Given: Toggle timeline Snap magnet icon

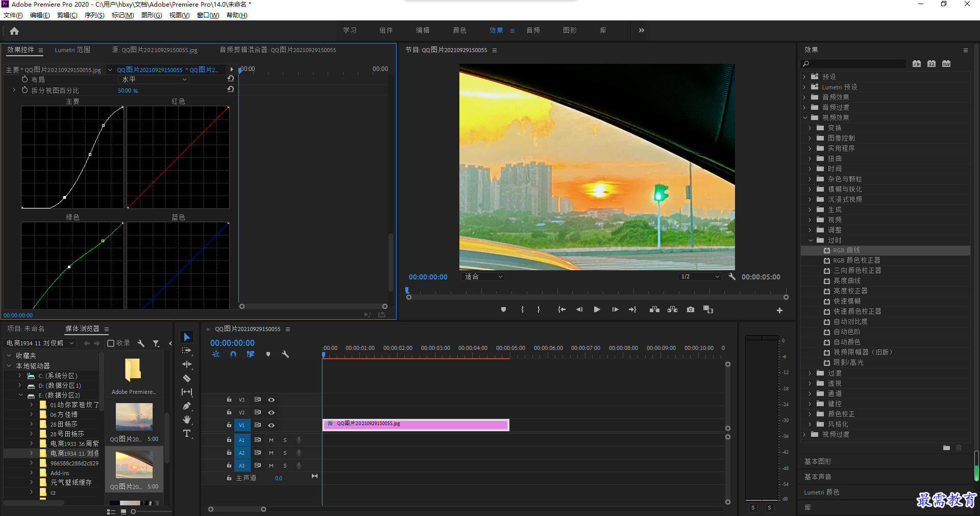Looking at the screenshot, I should (233, 354).
